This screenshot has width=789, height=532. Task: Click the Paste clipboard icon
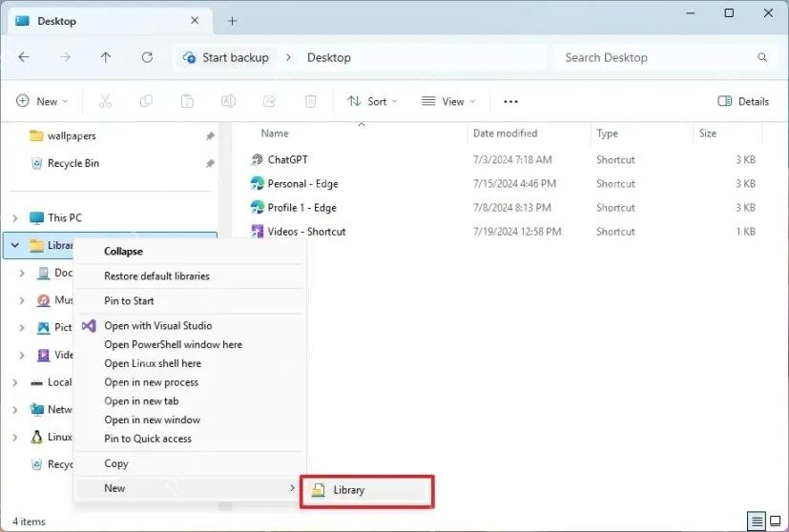click(x=187, y=102)
